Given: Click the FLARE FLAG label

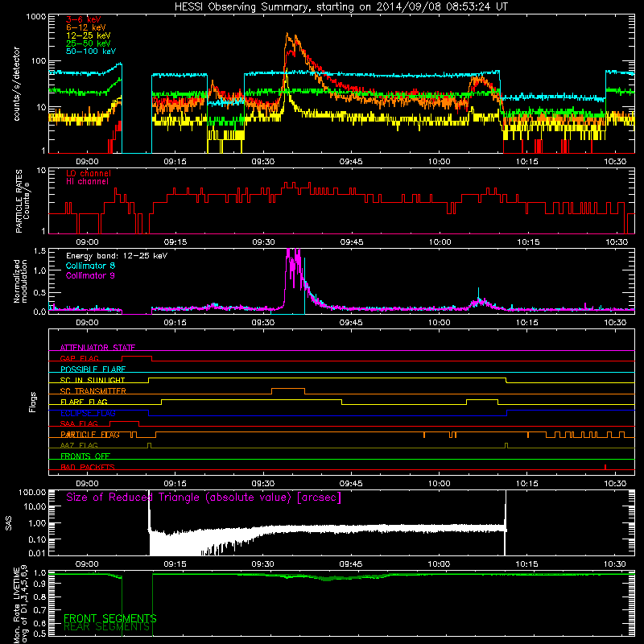Looking at the screenshot, I should tap(84, 402).
